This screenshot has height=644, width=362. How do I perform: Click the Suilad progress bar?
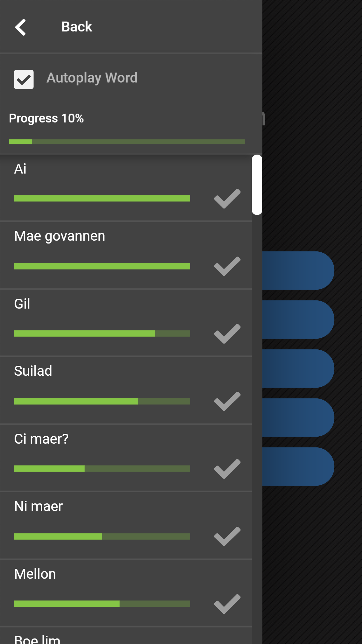coord(102,401)
